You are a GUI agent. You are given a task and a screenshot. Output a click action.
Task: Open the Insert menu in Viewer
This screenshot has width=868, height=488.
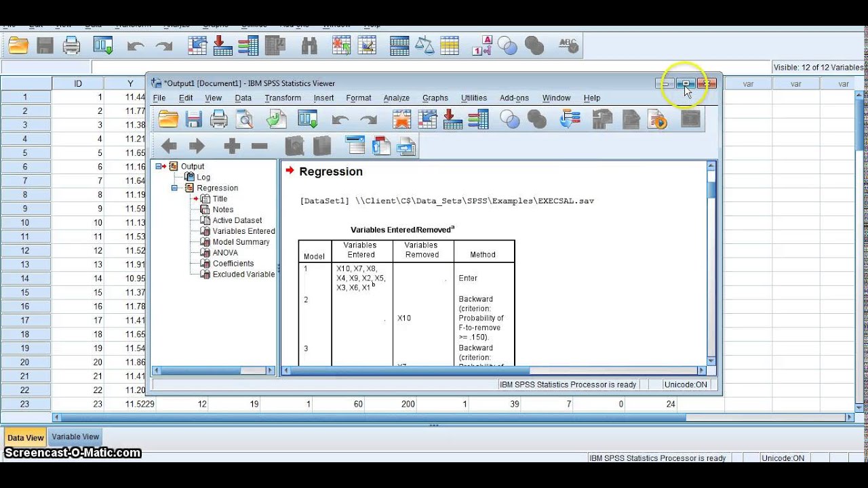click(323, 98)
